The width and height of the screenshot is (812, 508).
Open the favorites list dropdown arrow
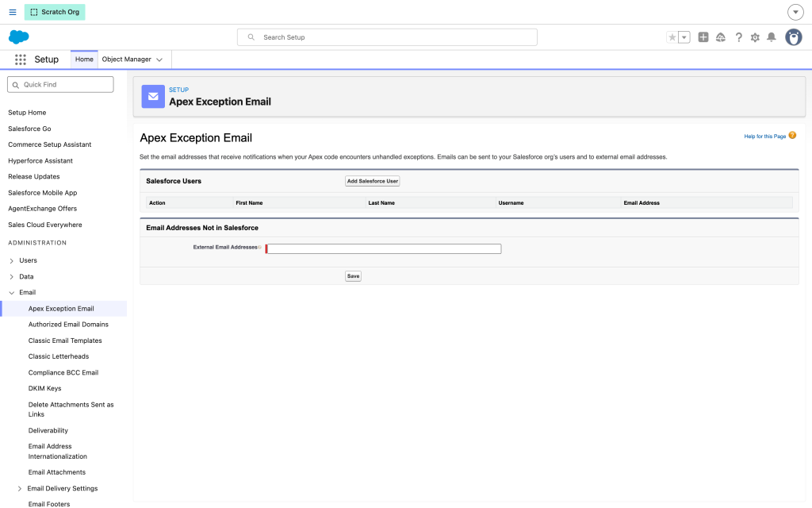pyautogui.click(x=684, y=37)
